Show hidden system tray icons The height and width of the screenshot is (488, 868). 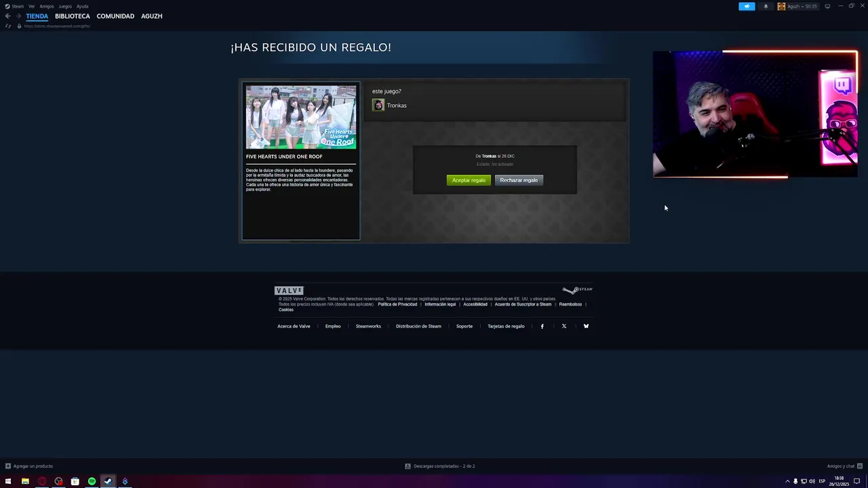[x=787, y=481]
